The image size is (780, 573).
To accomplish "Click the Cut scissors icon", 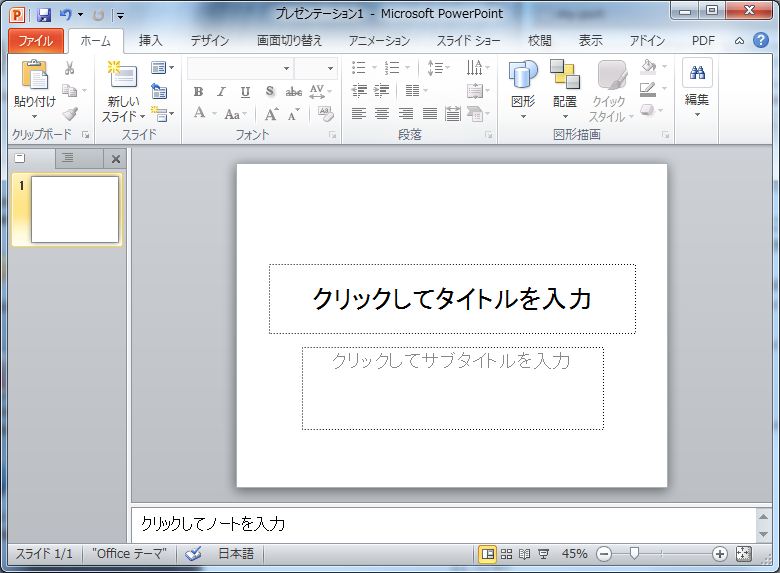I will [70, 68].
